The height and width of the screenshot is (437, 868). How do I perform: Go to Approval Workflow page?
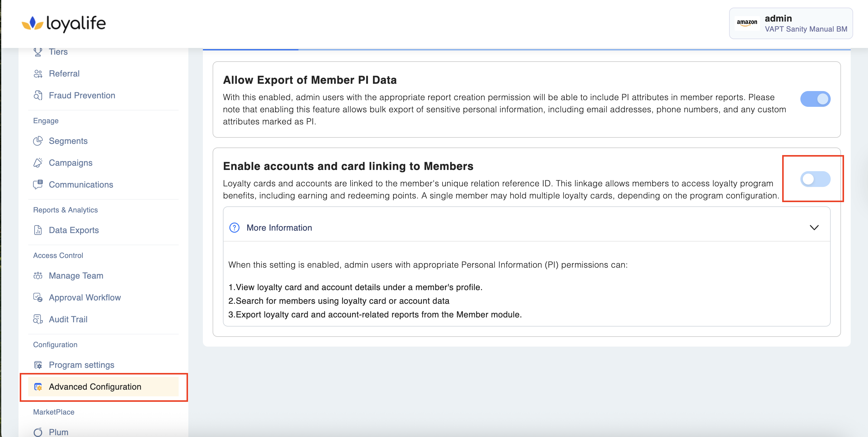point(85,297)
